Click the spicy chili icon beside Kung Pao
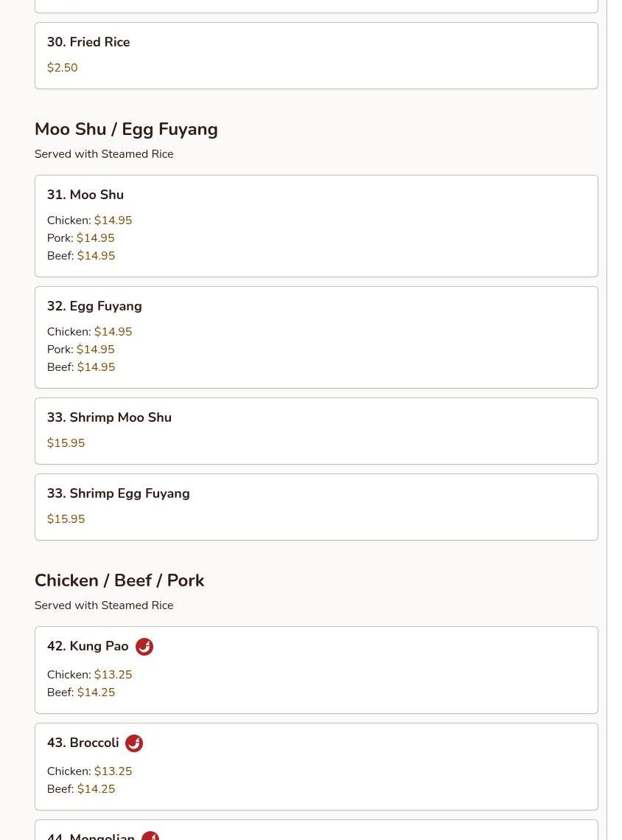 point(144,647)
